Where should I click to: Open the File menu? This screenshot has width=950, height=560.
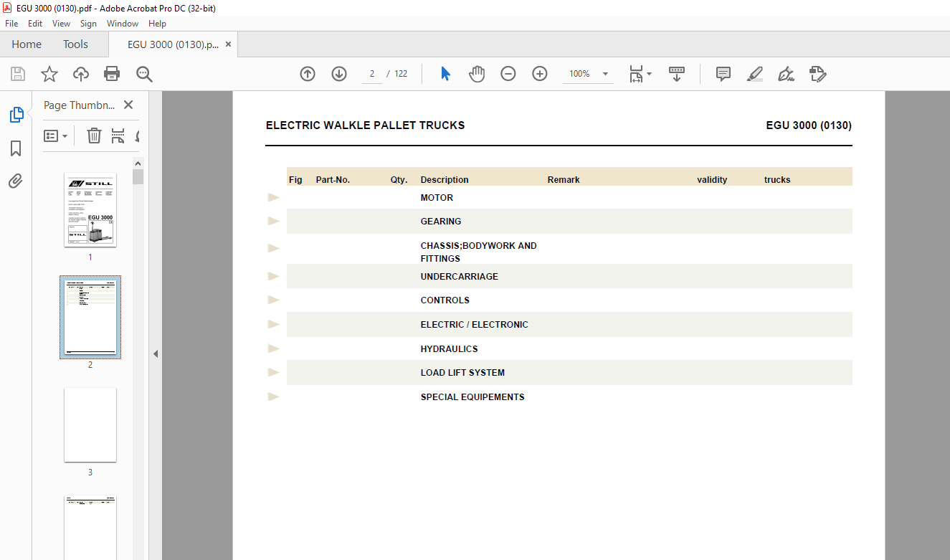pyautogui.click(x=11, y=24)
